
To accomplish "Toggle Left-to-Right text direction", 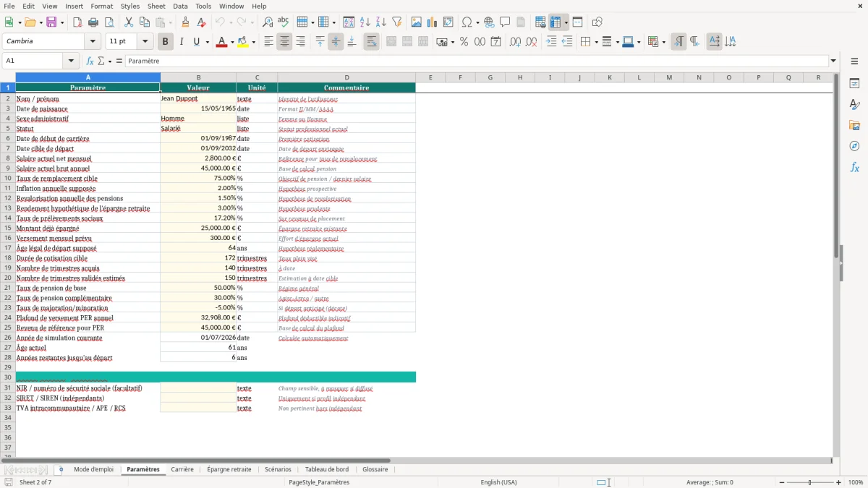I will [x=678, y=41].
